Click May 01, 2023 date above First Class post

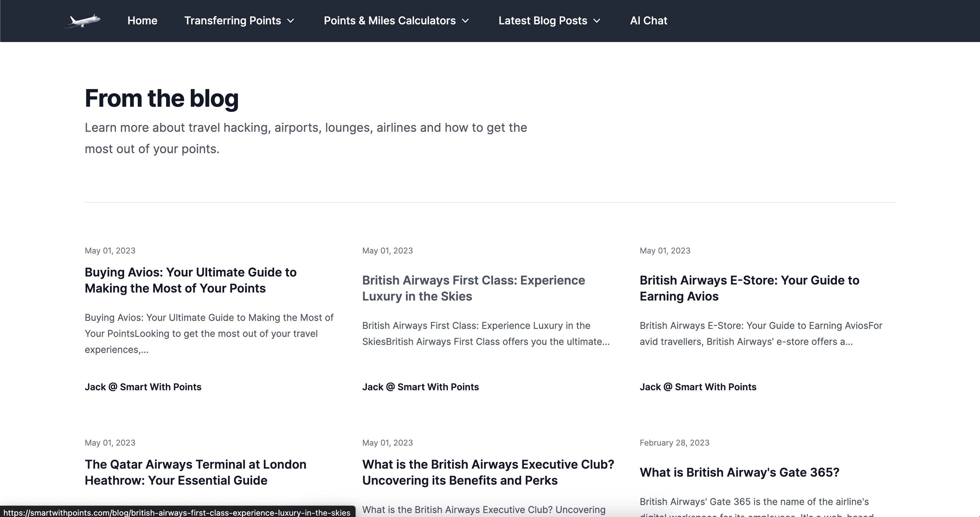point(387,251)
